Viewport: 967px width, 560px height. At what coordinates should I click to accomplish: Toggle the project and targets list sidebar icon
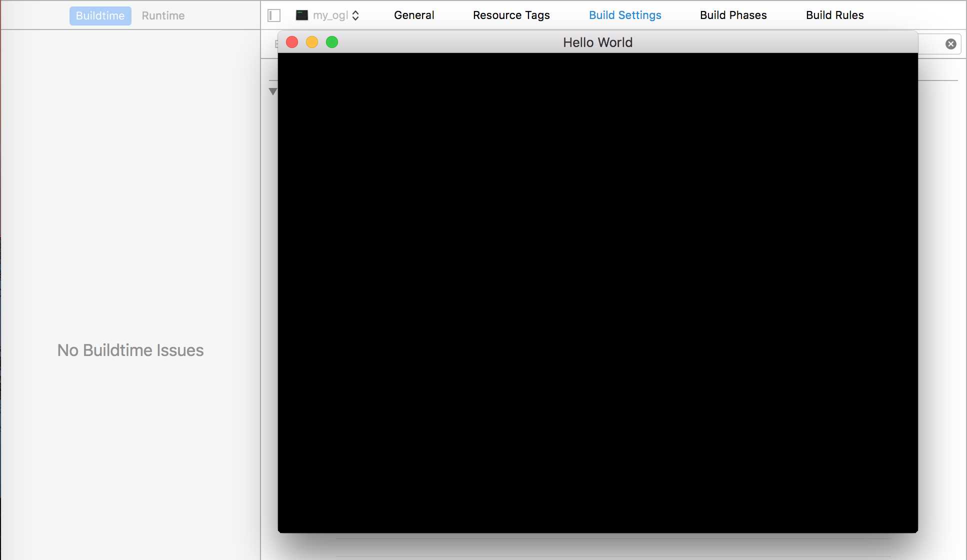point(274,15)
